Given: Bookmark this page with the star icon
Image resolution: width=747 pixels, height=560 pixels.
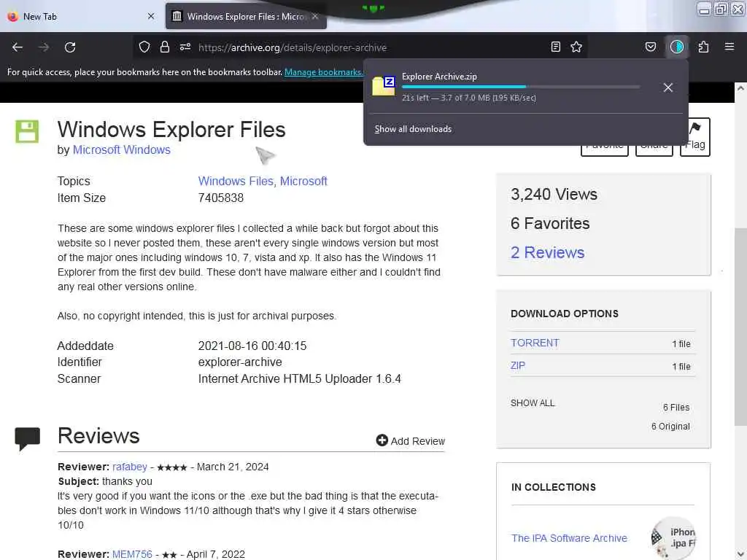Looking at the screenshot, I should pyautogui.click(x=576, y=47).
